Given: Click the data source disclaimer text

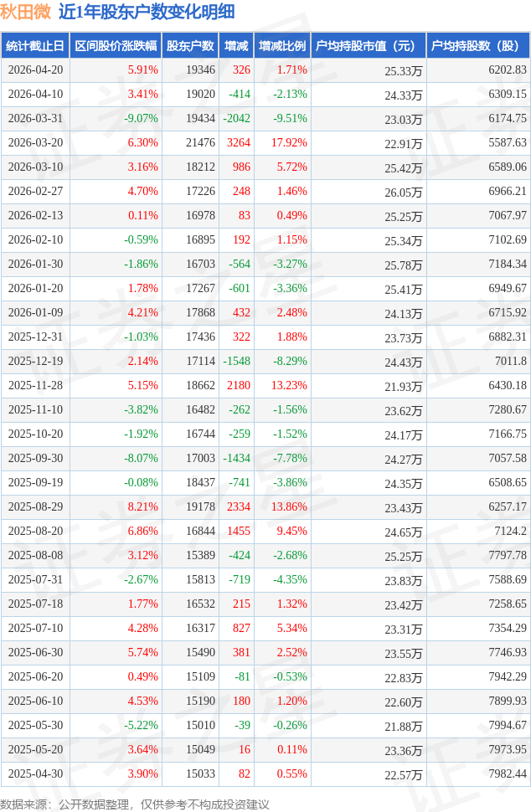Looking at the screenshot, I should point(136,804).
